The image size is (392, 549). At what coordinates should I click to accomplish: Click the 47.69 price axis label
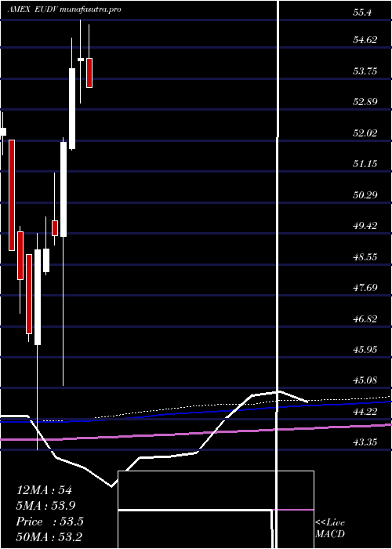(x=365, y=288)
